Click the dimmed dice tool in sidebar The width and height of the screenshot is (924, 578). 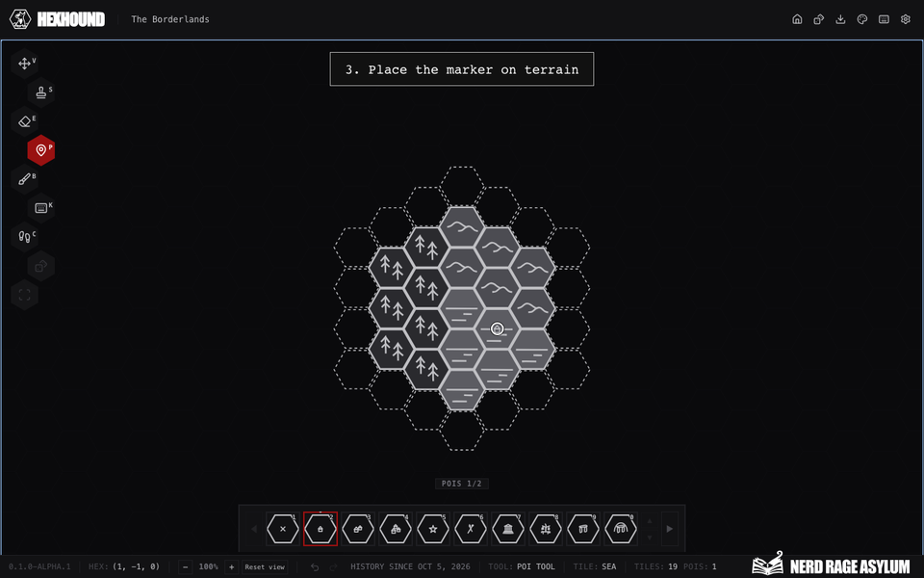[x=41, y=266]
